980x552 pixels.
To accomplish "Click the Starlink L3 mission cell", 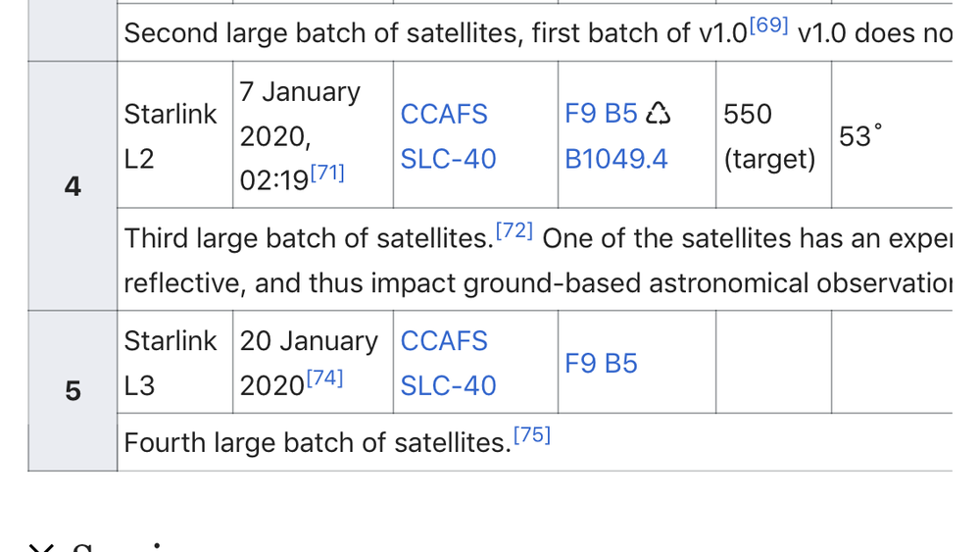I will (170, 363).
